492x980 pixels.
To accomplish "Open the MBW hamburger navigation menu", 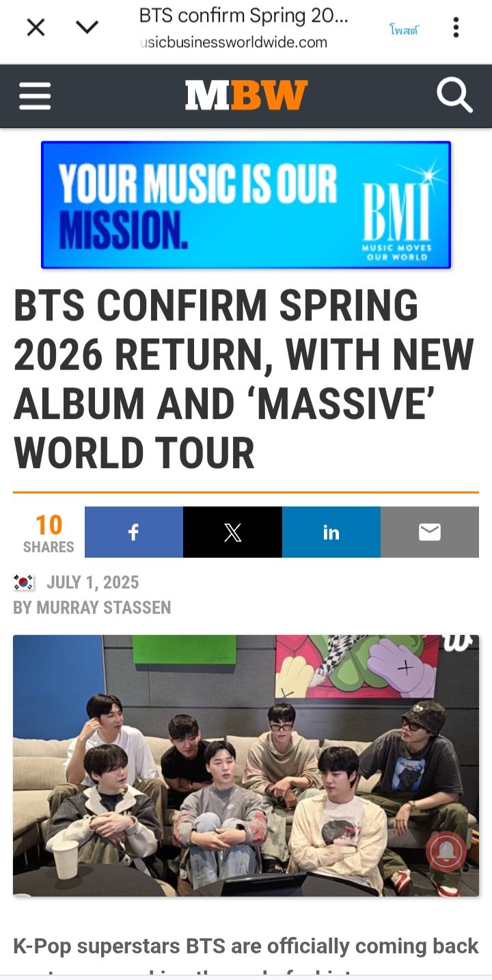I will pos(35,96).
